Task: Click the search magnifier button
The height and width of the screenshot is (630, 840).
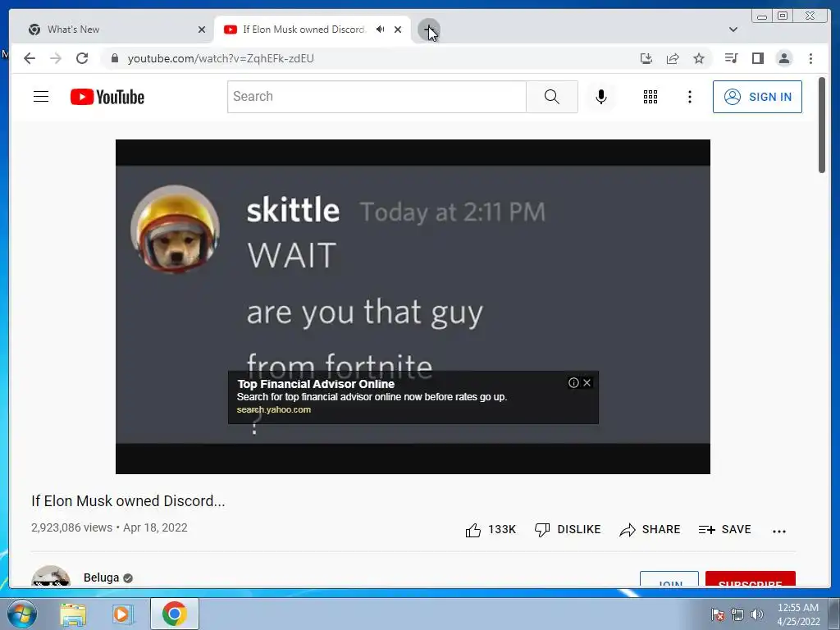Action: tap(552, 97)
